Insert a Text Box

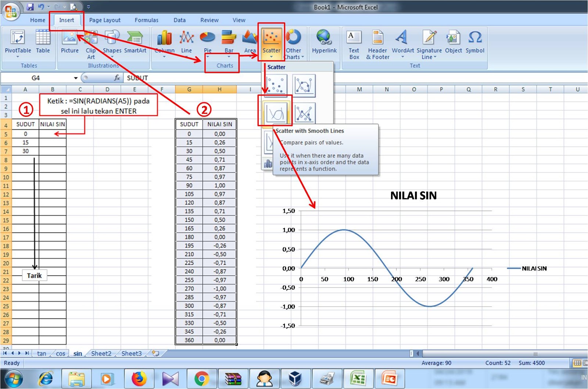pos(354,44)
